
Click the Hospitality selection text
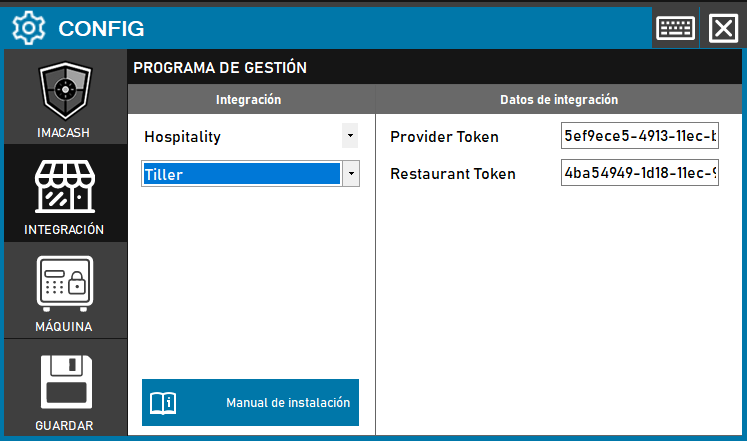pyautogui.click(x=182, y=136)
